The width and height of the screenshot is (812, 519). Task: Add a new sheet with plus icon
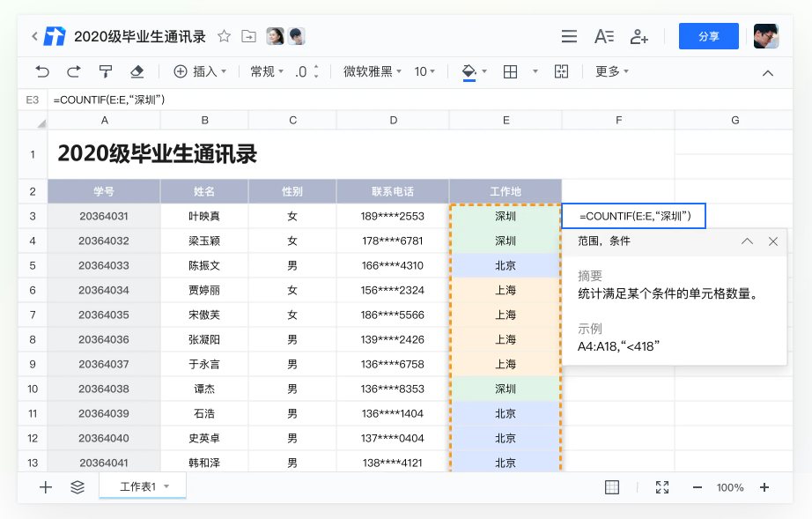tap(46, 487)
